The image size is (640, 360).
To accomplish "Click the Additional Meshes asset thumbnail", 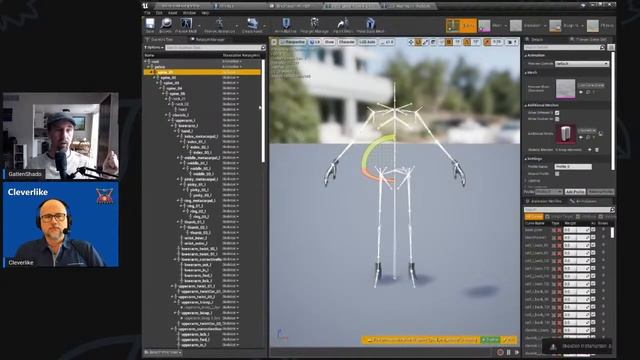I will tap(566, 134).
